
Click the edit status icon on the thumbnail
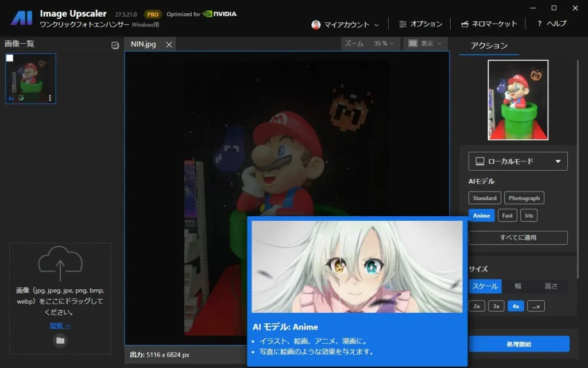[x=21, y=98]
